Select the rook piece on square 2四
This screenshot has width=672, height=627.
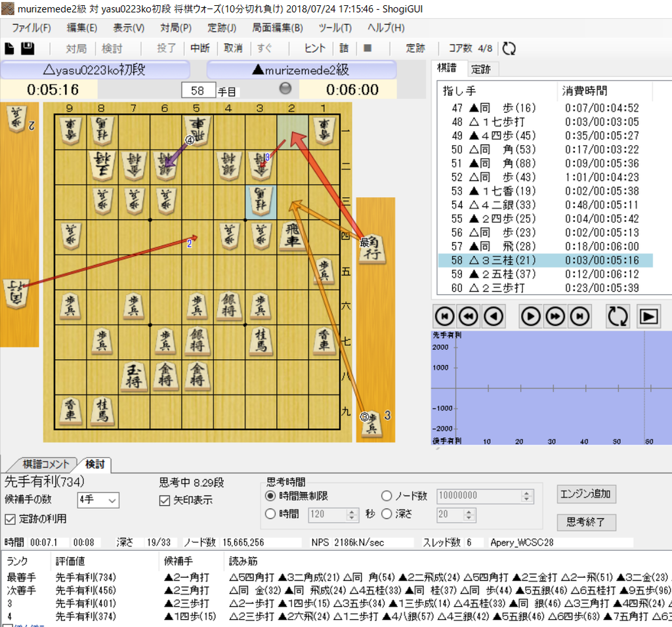[x=293, y=236]
